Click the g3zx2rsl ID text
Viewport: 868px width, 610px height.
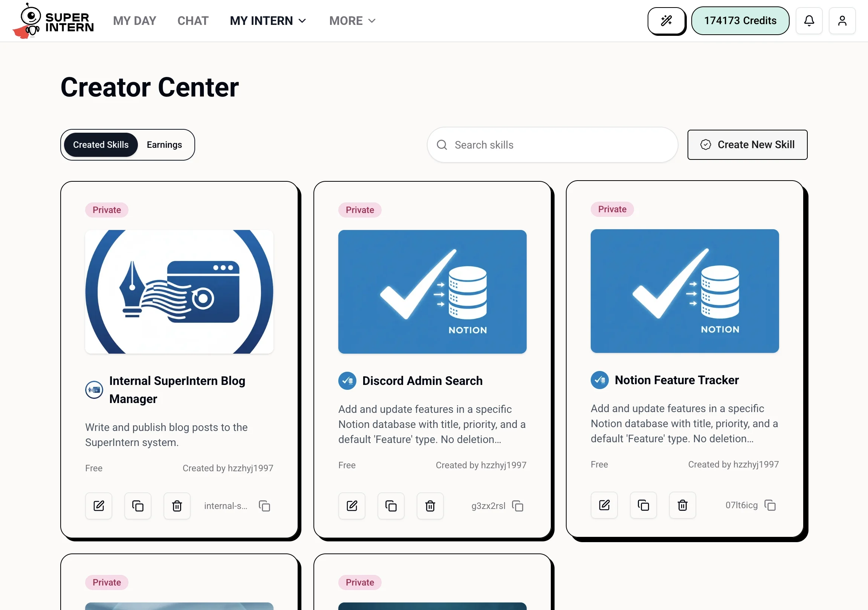(x=489, y=506)
